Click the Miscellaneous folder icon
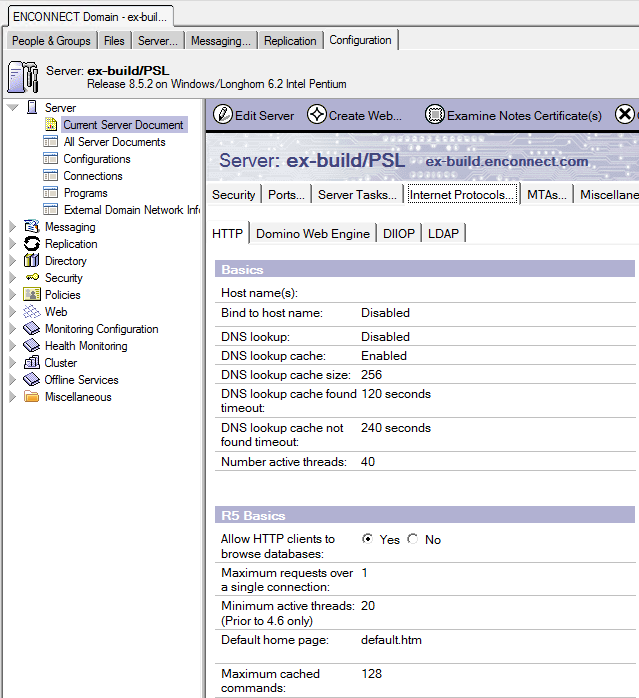The width and height of the screenshot is (639, 698). pyautogui.click(x=32, y=396)
